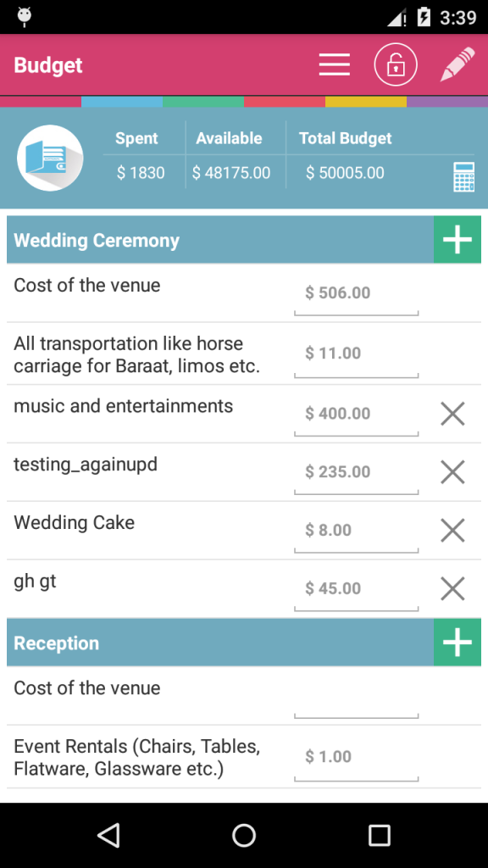This screenshot has height=868, width=488.
Task: Tap the unlock padlock icon
Action: pos(396,65)
